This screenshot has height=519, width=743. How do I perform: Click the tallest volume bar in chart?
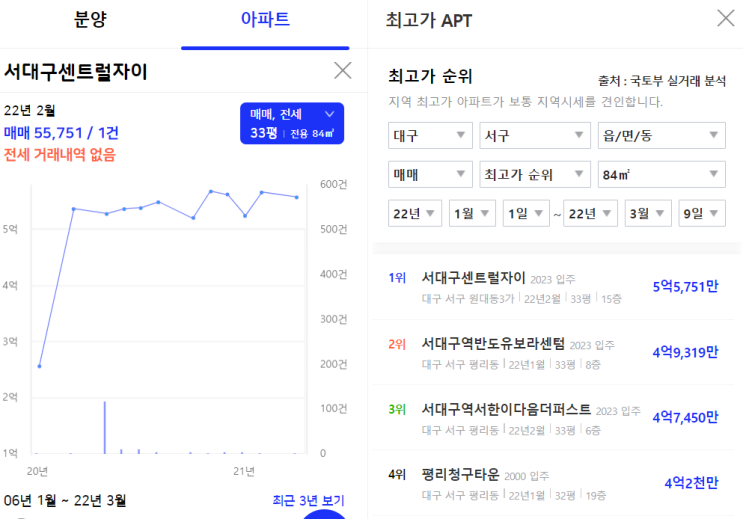pos(105,428)
